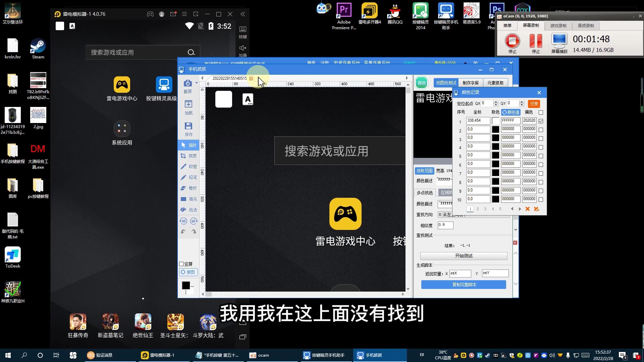Open the 截屏 capture dropdown arrow
Screen dimensions: 644x362
click(x=196, y=83)
